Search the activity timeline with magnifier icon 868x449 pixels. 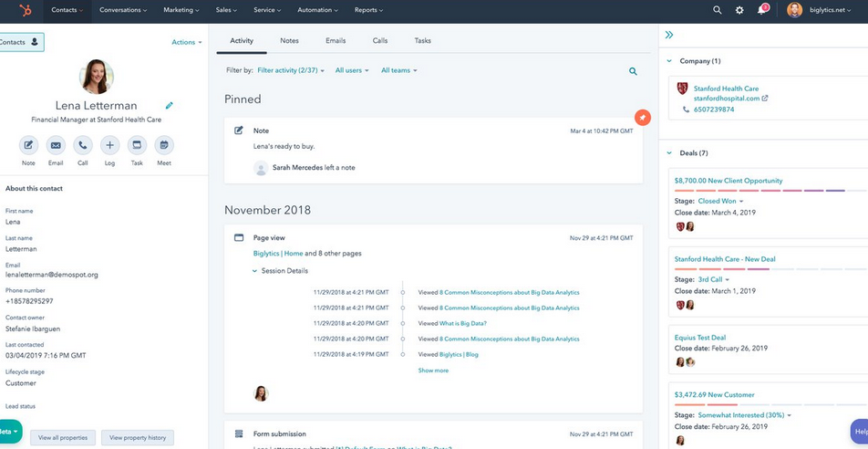[633, 71]
